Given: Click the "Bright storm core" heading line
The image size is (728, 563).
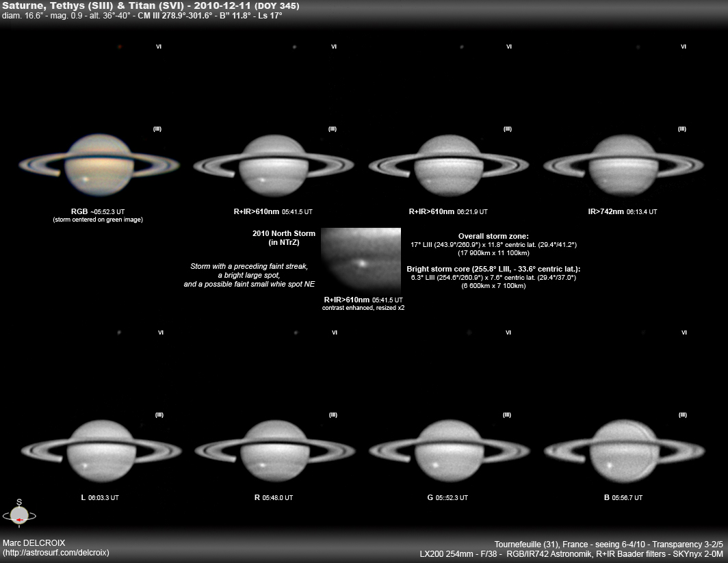Looking at the screenshot, I should coord(493,270).
